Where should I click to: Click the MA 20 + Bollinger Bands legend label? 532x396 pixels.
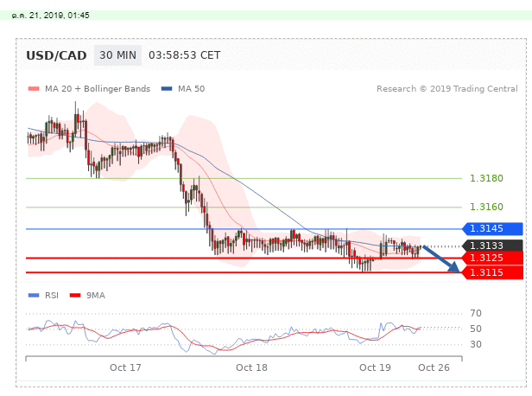[98, 89]
